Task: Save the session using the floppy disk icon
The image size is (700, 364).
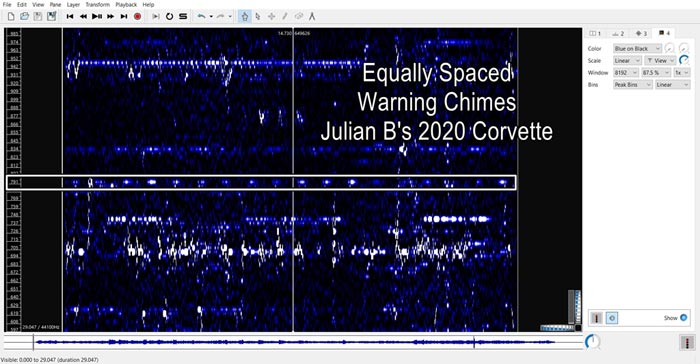Action: point(38,17)
